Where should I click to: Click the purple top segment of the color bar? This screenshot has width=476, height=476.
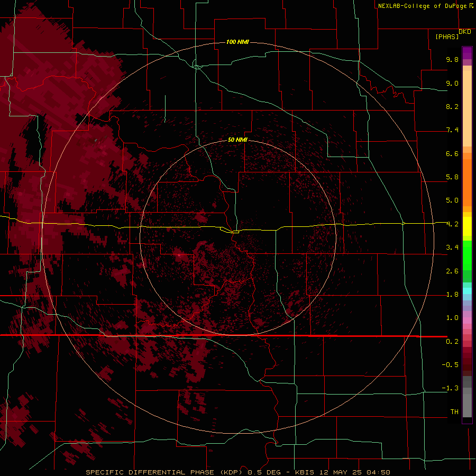pyautogui.click(x=467, y=53)
